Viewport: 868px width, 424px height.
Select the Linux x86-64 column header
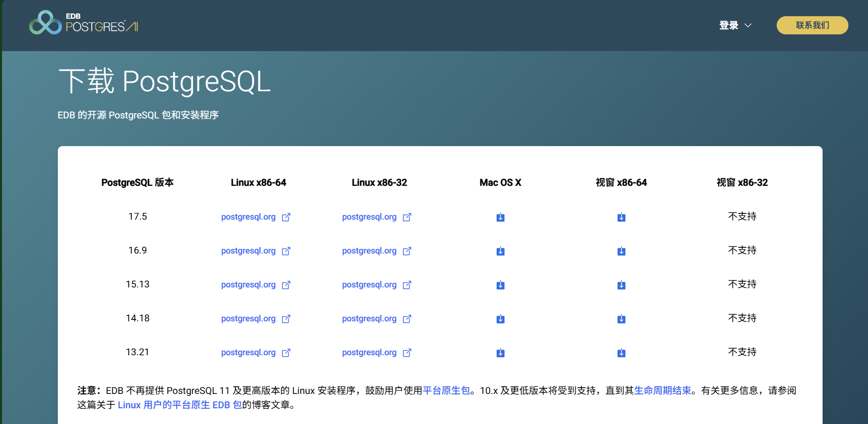[x=259, y=182]
